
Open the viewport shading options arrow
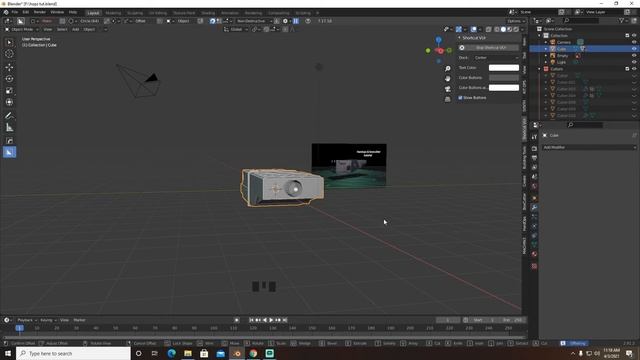coord(522,29)
